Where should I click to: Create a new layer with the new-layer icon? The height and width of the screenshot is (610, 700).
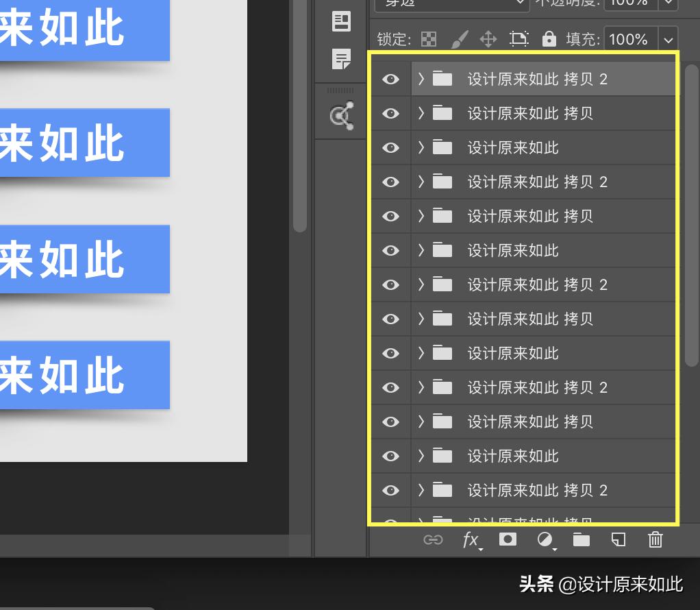point(617,540)
